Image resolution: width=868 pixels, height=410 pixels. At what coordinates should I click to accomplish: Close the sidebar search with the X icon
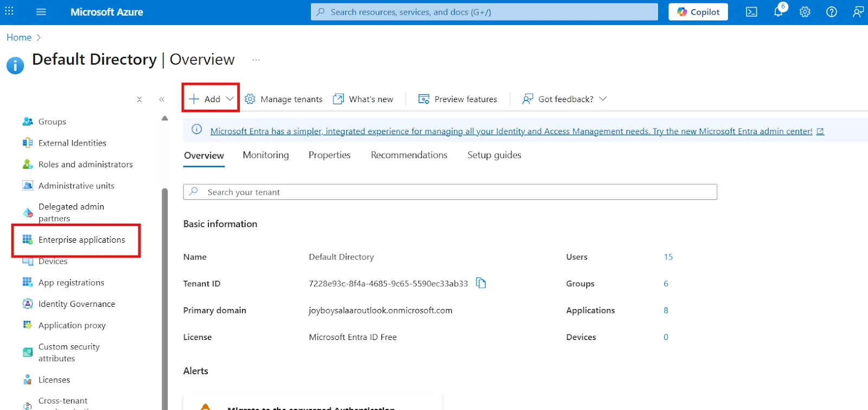coord(139,99)
